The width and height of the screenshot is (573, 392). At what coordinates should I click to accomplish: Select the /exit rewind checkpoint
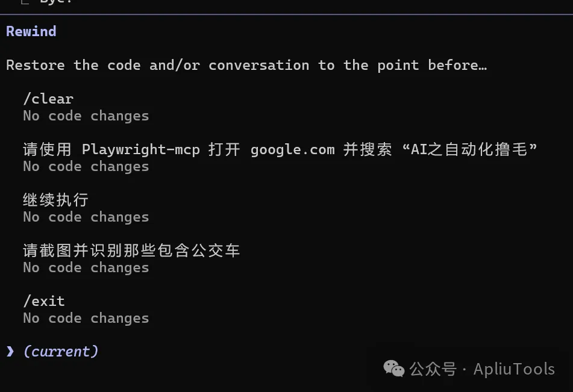click(44, 301)
